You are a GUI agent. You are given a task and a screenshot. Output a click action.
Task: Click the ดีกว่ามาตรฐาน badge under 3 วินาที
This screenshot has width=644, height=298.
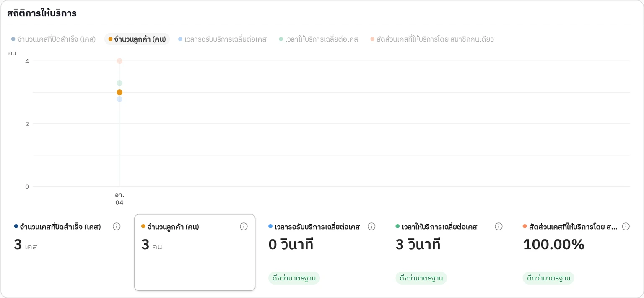pos(421,278)
